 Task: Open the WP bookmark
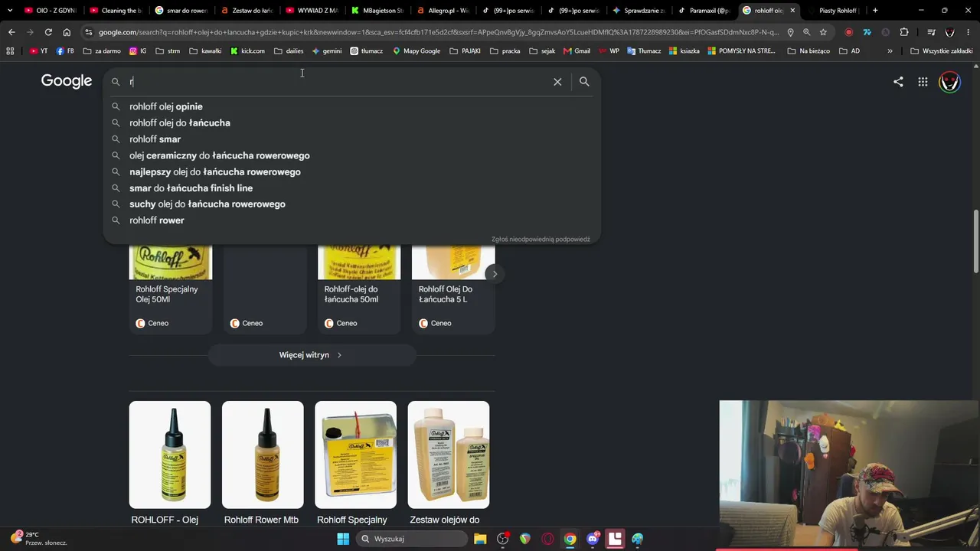coord(609,51)
